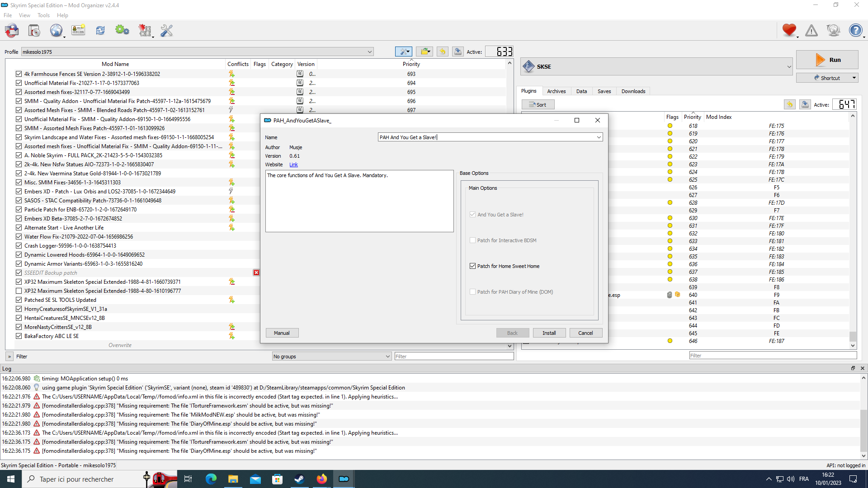Viewport: 868px width, 488px height.
Task: Sort by Mod Name column header
Action: coord(115,64)
